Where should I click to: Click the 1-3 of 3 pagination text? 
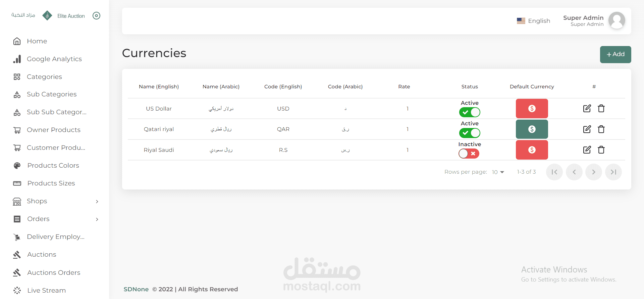526,172
